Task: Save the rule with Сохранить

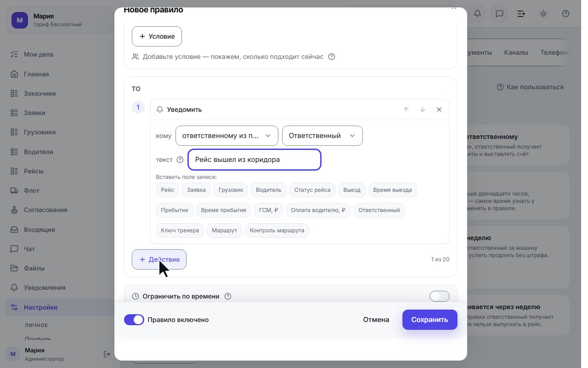Action: click(x=430, y=320)
